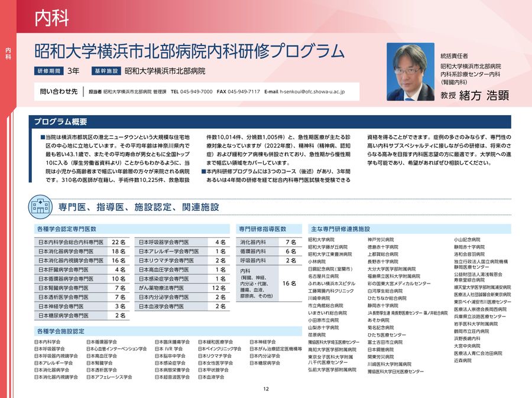
Task: Click ふれあい横浜ホスピタル in facilities list
Action: [332, 283]
